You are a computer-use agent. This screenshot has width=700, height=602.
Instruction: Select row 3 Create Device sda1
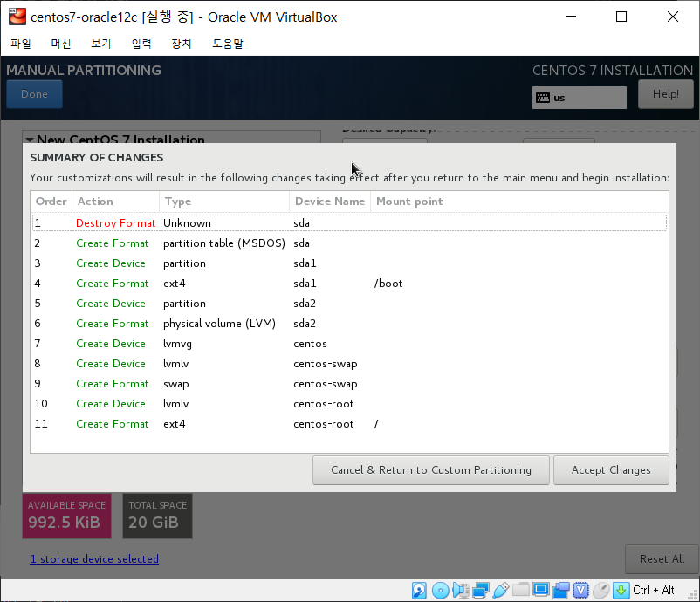coord(349,263)
